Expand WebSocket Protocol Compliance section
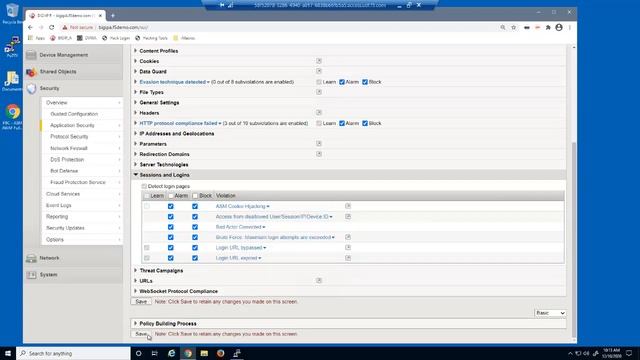 [x=135, y=291]
